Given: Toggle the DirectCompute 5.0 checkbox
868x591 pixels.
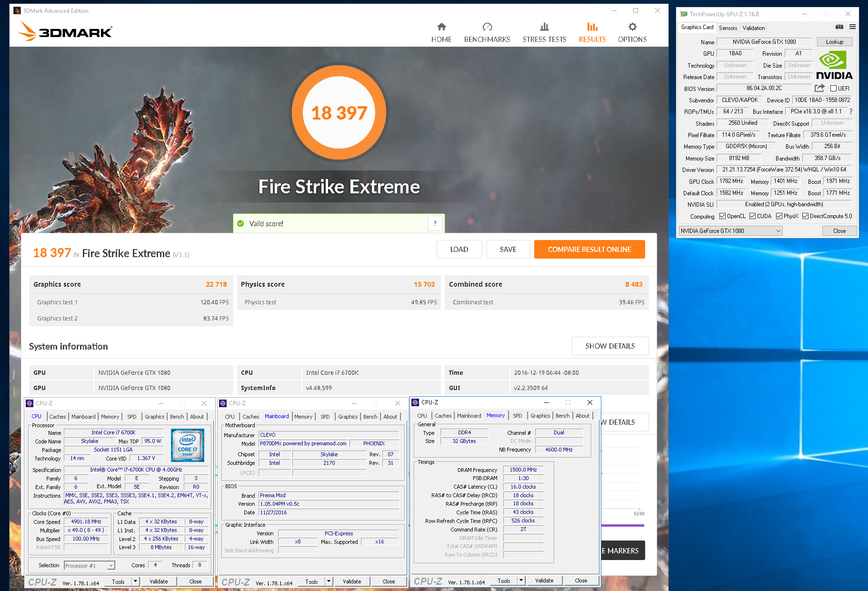Looking at the screenshot, I should (x=805, y=216).
